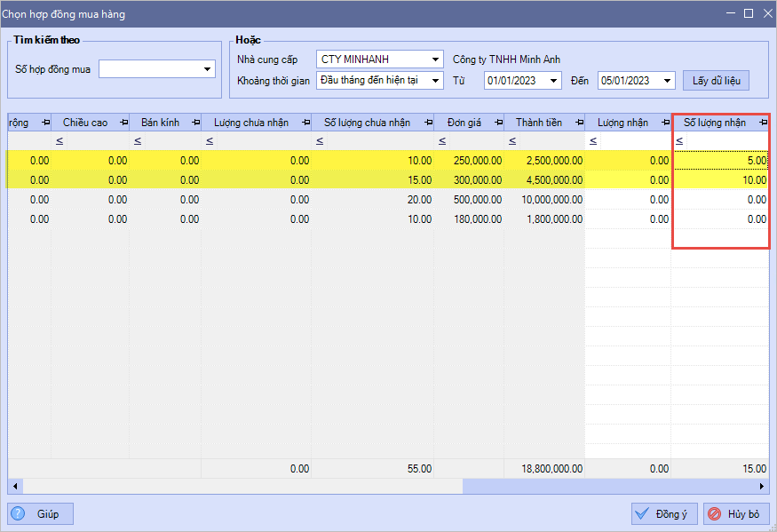The height and width of the screenshot is (532, 777).
Task: Click pin icon on Đơn giá column
Action: click(x=496, y=123)
